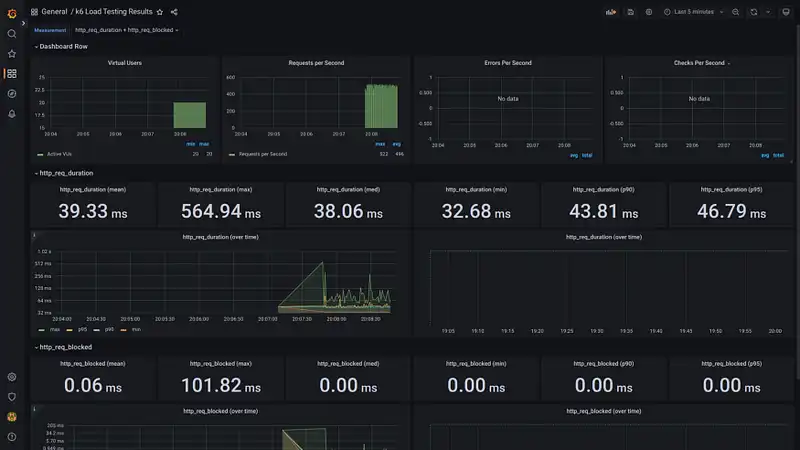Click the zoom out time range icon

point(735,12)
